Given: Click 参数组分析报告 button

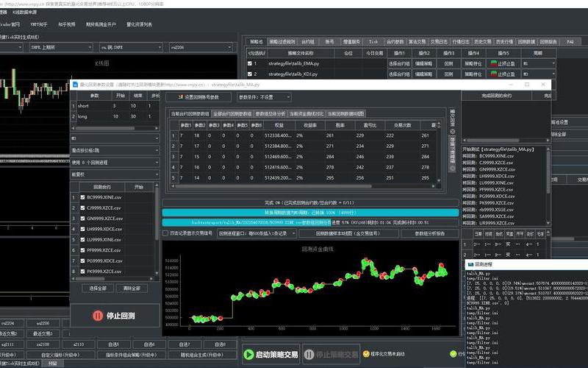Looking at the screenshot, I should point(430,233).
